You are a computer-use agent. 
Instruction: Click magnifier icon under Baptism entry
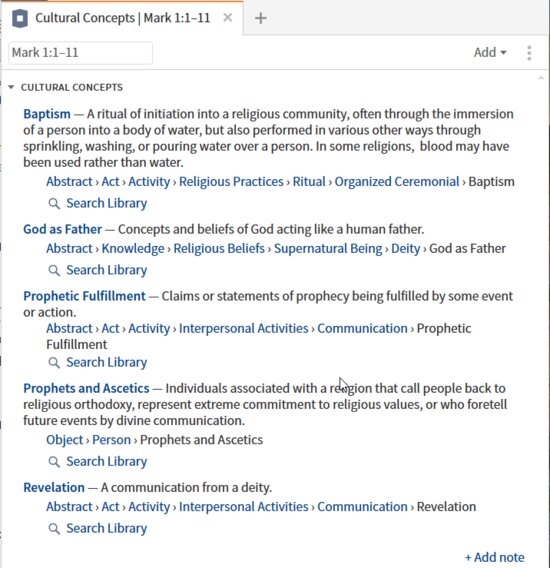pyautogui.click(x=54, y=204)
